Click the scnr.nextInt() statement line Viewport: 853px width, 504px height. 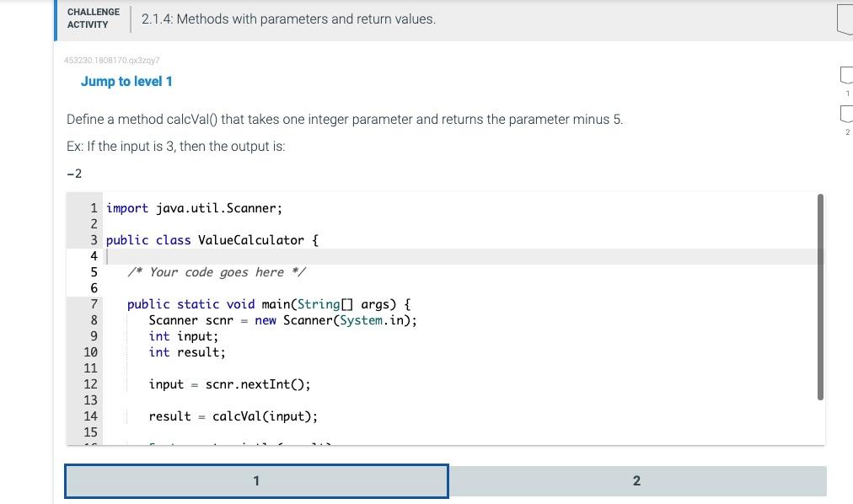(230, 383)
